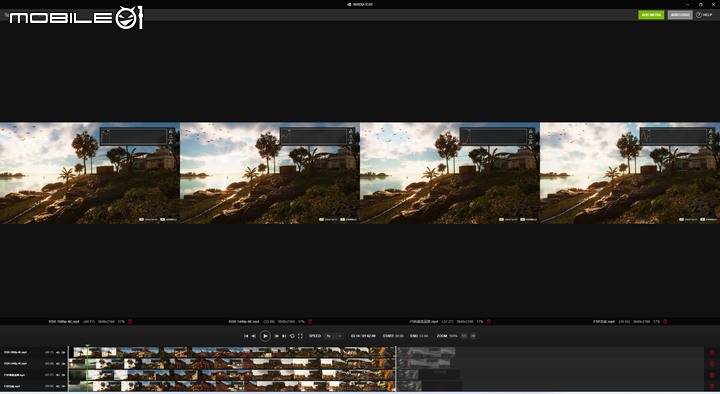720x394 pixels.
Task: Click the ZOOM percentage field
Action: click(x=453, y=336)
